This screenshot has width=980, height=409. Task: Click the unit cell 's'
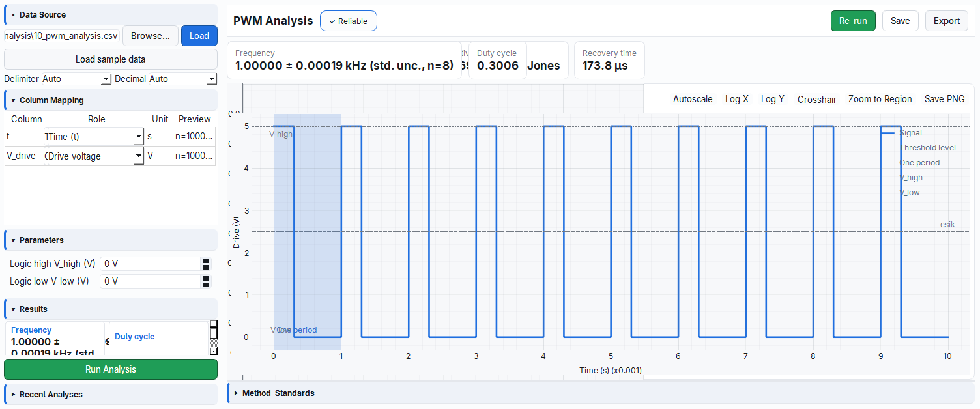click(159, 137)
